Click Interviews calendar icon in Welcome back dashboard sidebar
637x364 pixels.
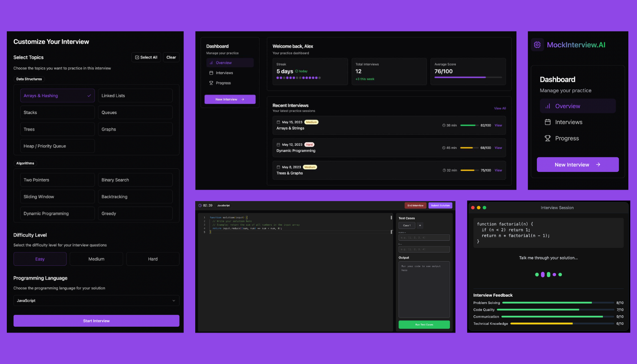[211, 73]
